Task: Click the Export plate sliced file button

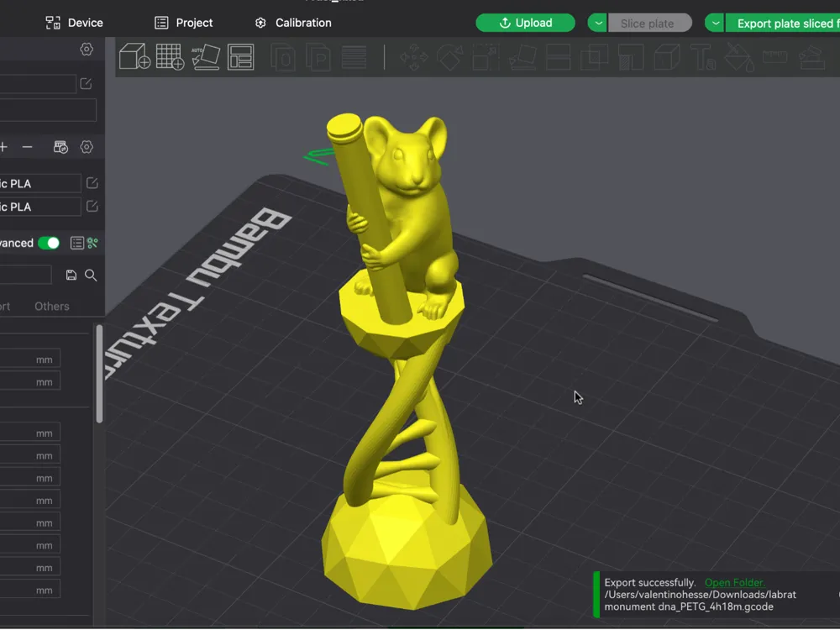Action: tap(783, 23)
